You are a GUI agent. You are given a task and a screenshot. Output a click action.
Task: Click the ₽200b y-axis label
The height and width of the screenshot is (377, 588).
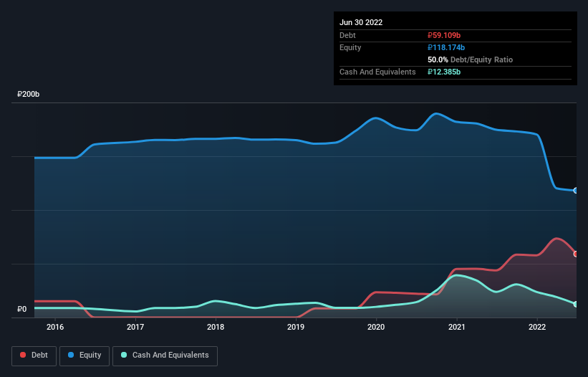[28, 94]
